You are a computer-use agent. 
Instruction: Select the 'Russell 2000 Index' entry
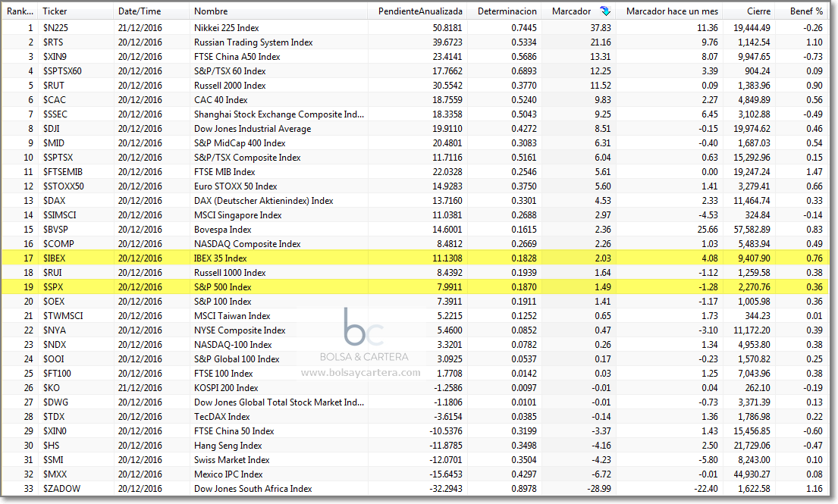(230, 86)
